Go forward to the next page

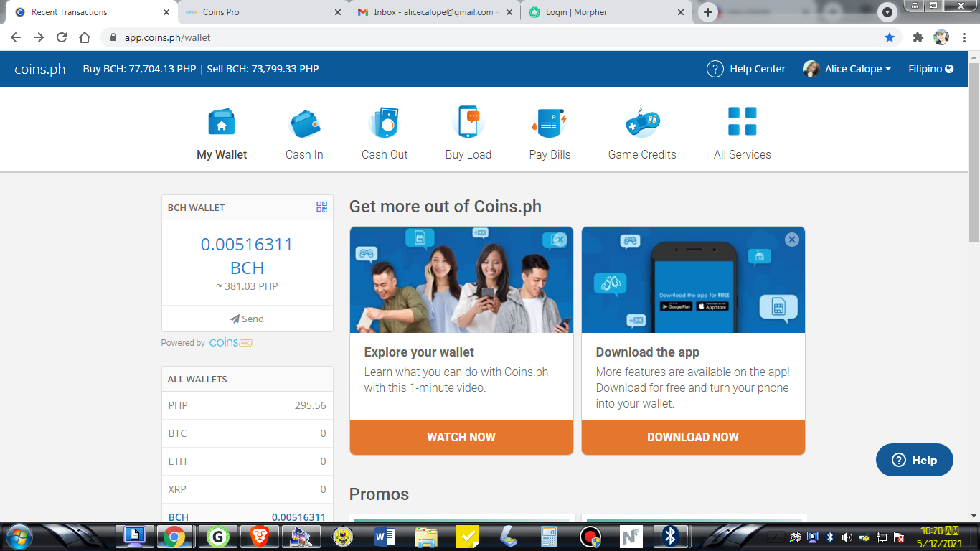point(39,37)
